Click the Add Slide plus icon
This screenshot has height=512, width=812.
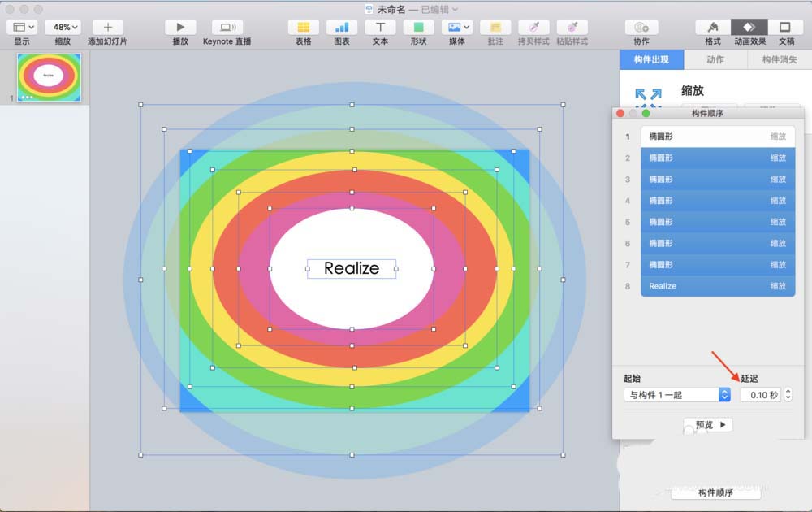pyautogui.click(x=107, y=28)
